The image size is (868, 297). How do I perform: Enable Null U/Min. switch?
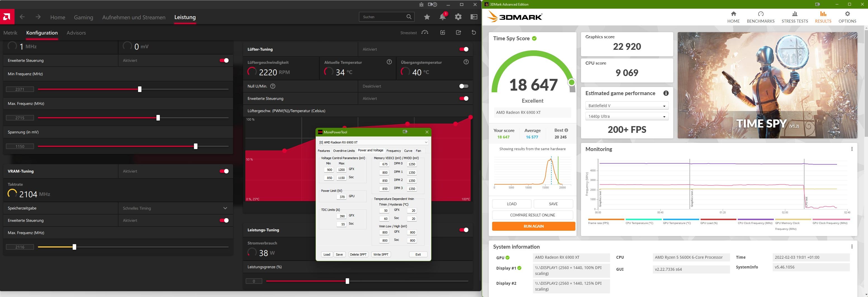tap(464, 86)
